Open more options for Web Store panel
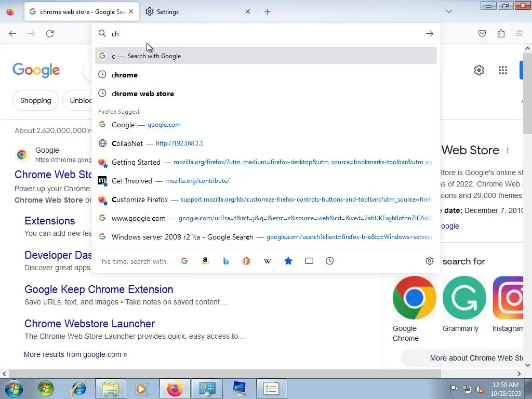Image resolution: width=532 pixels, height=399 pixels. [508, 150]
